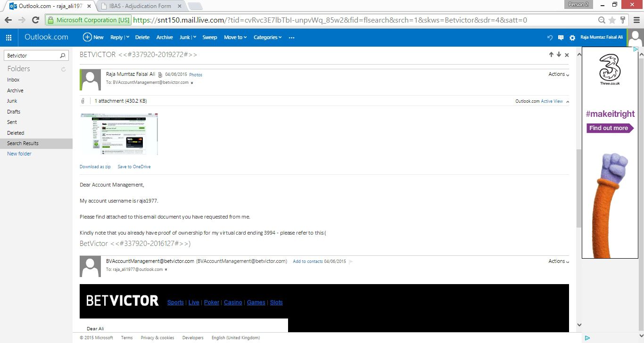Image resolution: width=644 pixels, height=343 pixels.
Task: Click the Active View link
Action: [x=552, y=101]
